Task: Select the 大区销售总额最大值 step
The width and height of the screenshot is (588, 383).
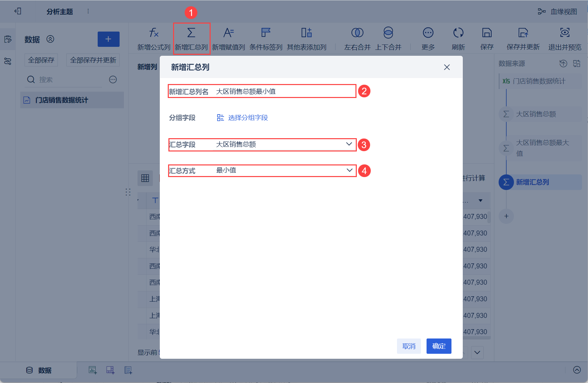Action: pos(540,148)
